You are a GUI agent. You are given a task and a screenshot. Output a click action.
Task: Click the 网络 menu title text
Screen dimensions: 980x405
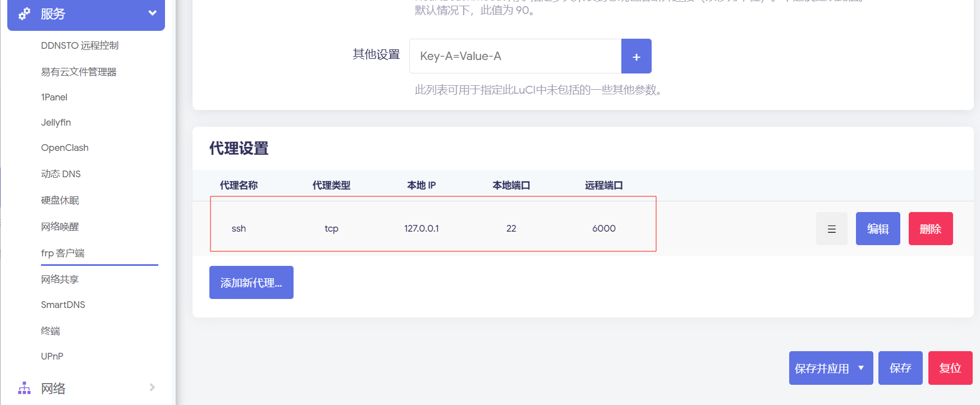[53, 388]
